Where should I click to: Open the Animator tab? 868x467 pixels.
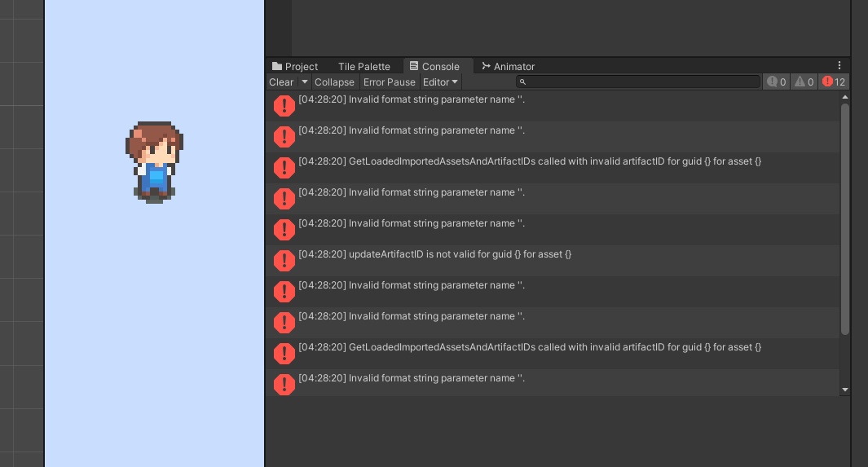509,66
